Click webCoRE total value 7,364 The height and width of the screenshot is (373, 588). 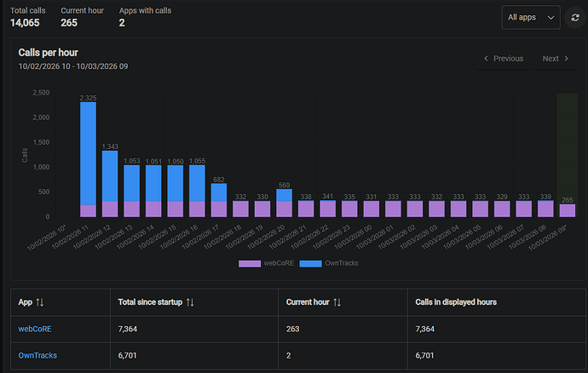pyautogui.click(x=128, y=329)
